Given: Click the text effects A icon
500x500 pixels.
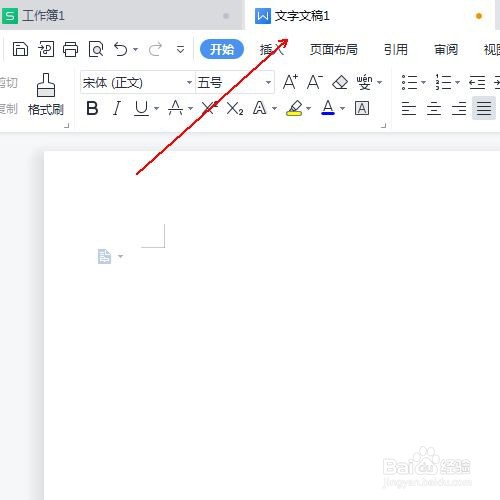Looking at the screenshot, I should point(260,108).
